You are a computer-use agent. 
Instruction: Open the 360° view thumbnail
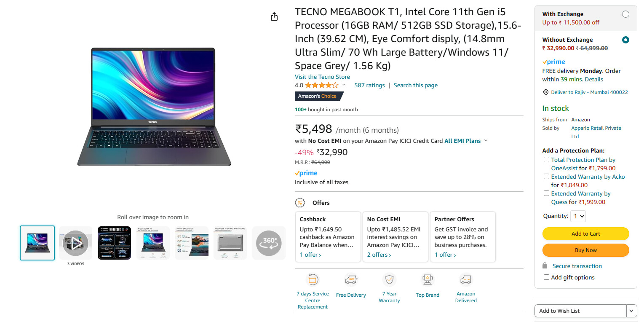(269, 243)
